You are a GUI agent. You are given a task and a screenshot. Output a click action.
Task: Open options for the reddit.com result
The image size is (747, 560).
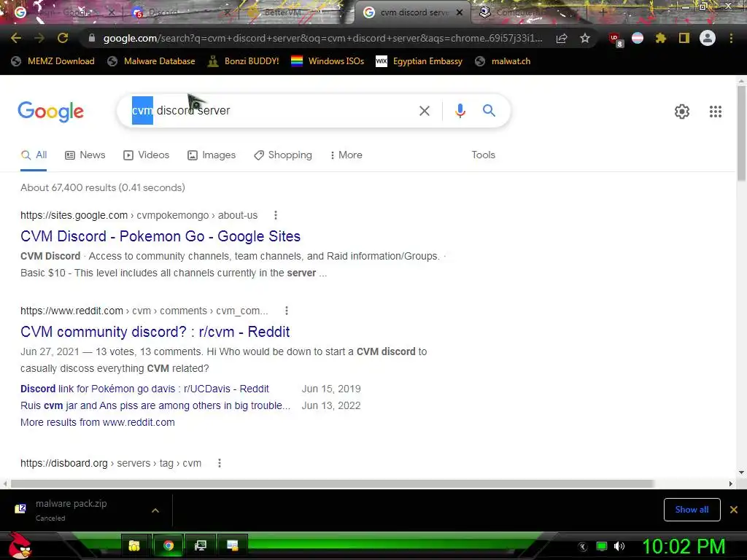click(286, 311)
